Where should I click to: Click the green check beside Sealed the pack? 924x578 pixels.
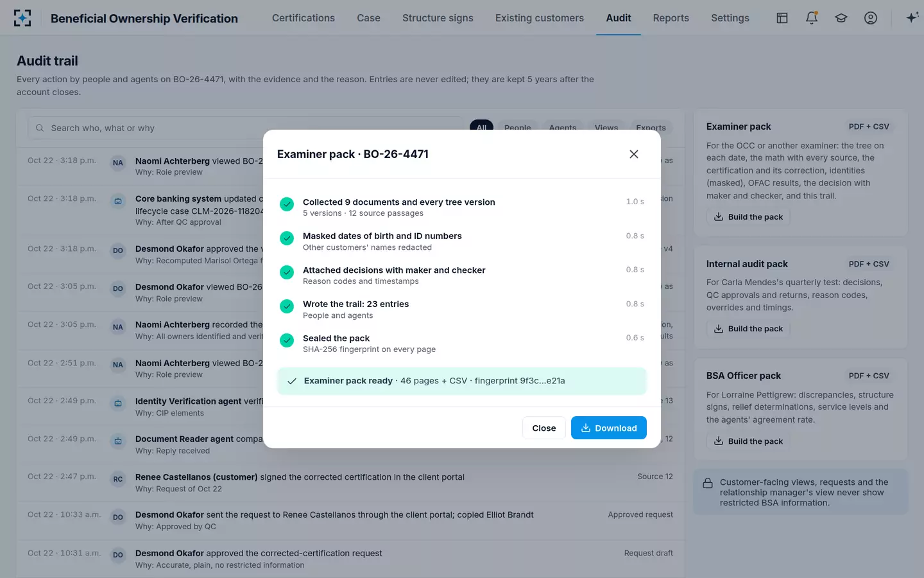(x=287, y=340)
